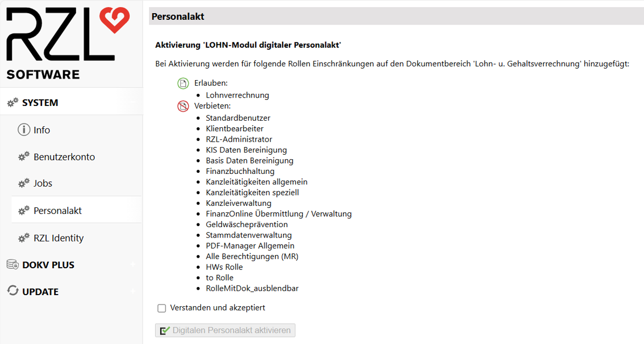Expand the DOKV PLUS section
This screenshot has width=644, height=344.
132,264
